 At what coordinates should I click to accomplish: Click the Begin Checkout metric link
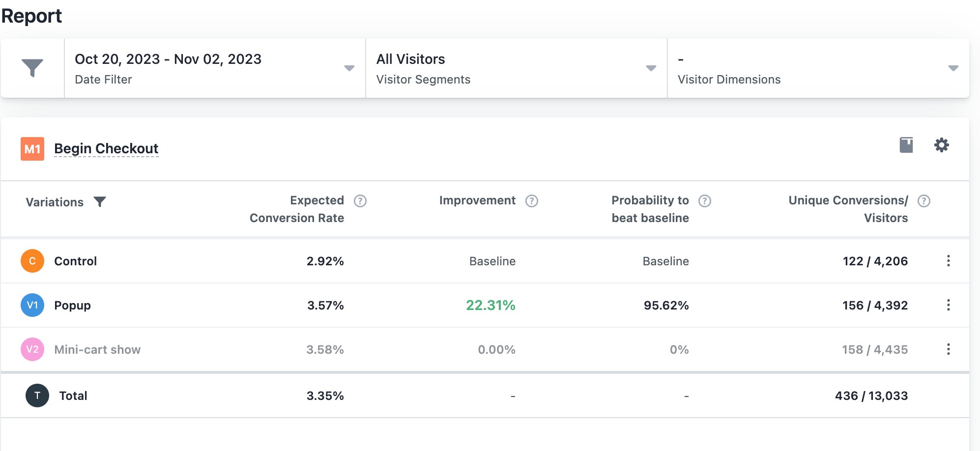pos(106,148)
